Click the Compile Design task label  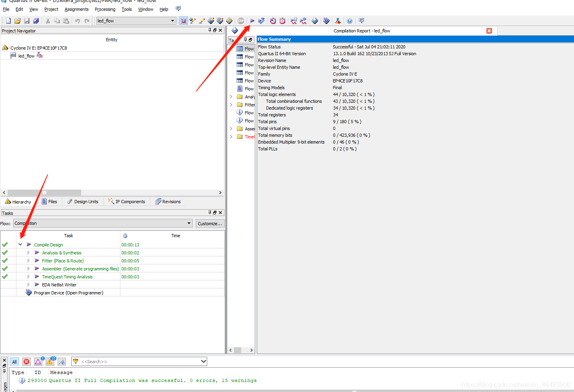(48, 245)
